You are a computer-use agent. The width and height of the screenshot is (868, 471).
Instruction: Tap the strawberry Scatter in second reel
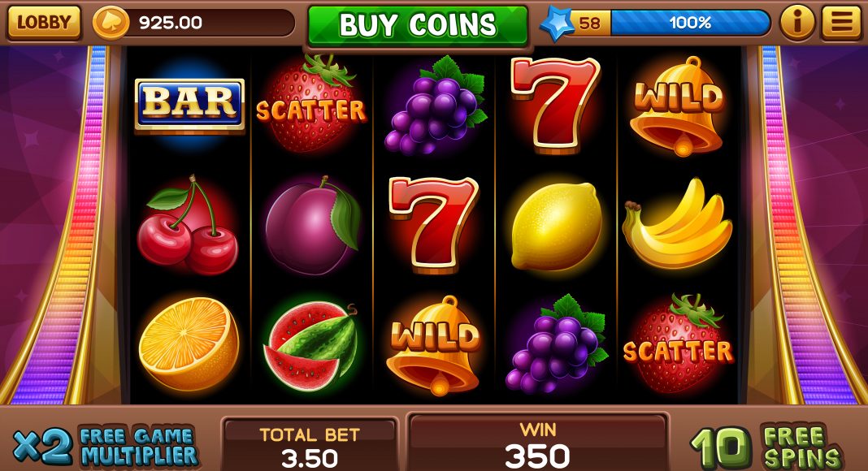(311, 104)
